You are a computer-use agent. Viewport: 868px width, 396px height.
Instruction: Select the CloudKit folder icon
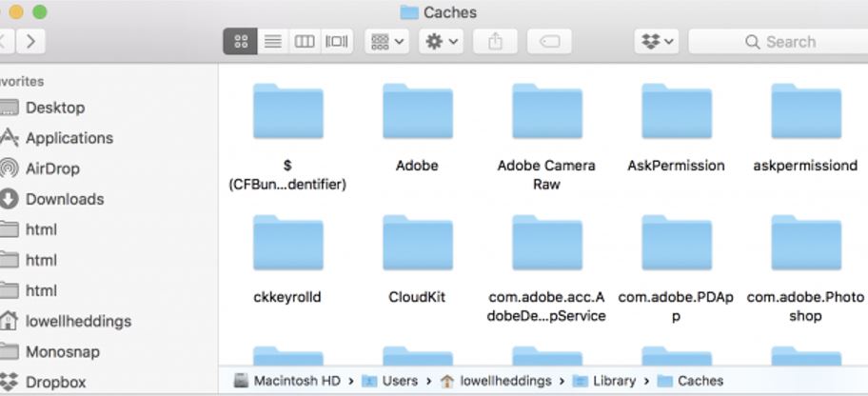pyautogui.click(x=418, y=243)
